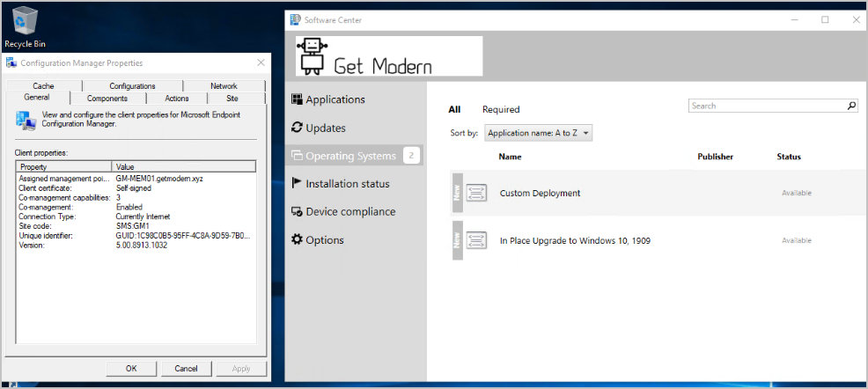
Task: Open Applications in Software Center
Action: pos(335,99)
